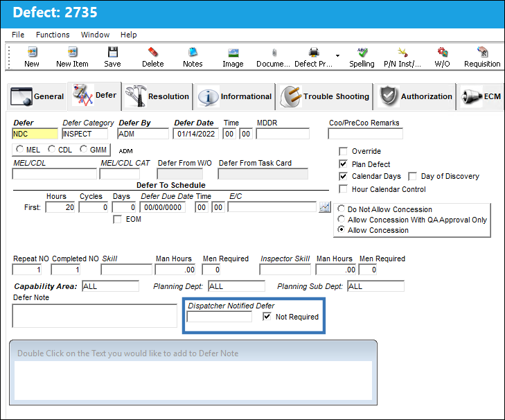Expand the Defect Print dropdown arrow
This screenshot has width=505, height=420.
pyautogui.click(x=337, y=55)
